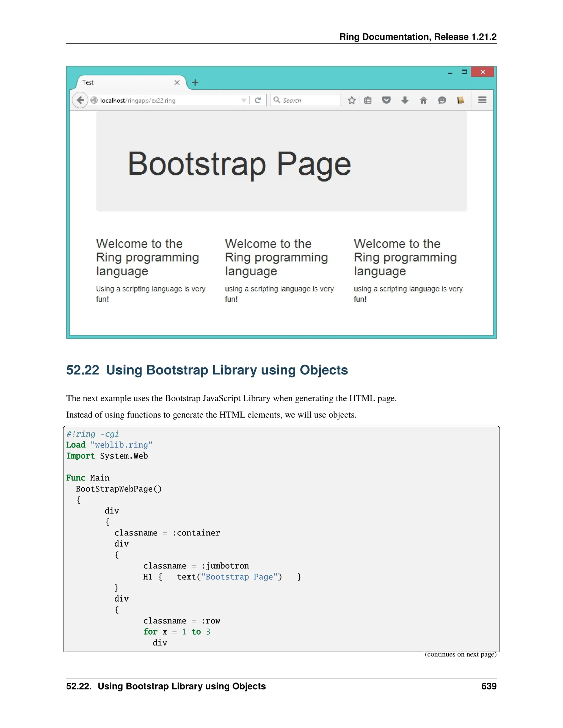
Task: Close the Test tab
Action: pyautogui.click(x=177, y=82)
